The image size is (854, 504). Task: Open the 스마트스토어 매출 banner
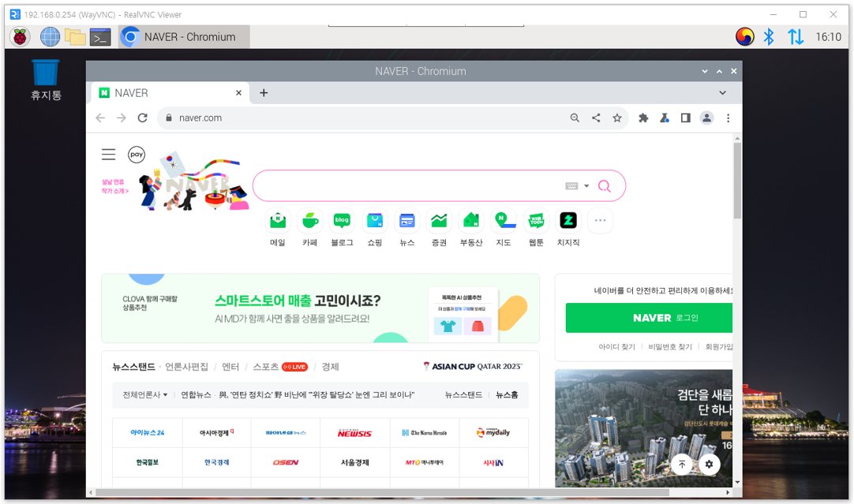coord(320,308)
